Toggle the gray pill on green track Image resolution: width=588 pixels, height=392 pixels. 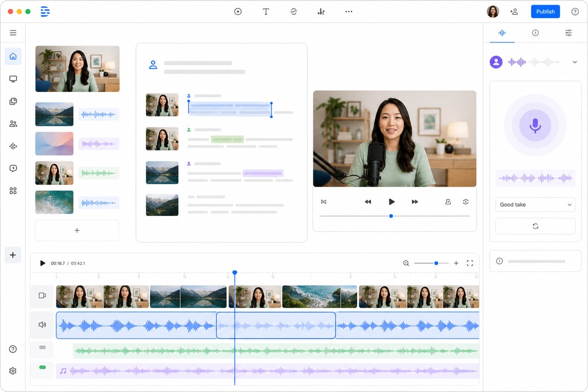[42, 347]
